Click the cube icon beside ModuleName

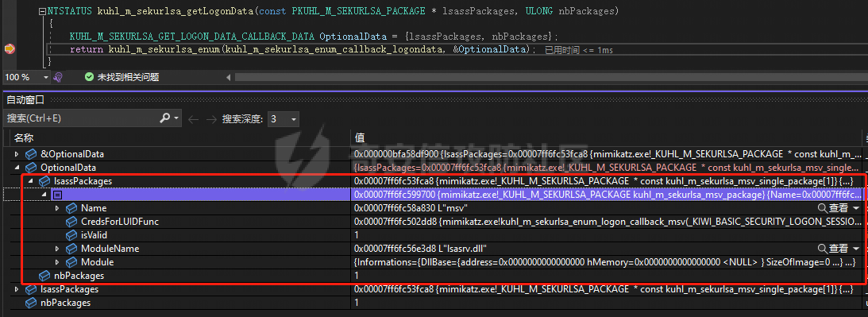tap(71, 249)
